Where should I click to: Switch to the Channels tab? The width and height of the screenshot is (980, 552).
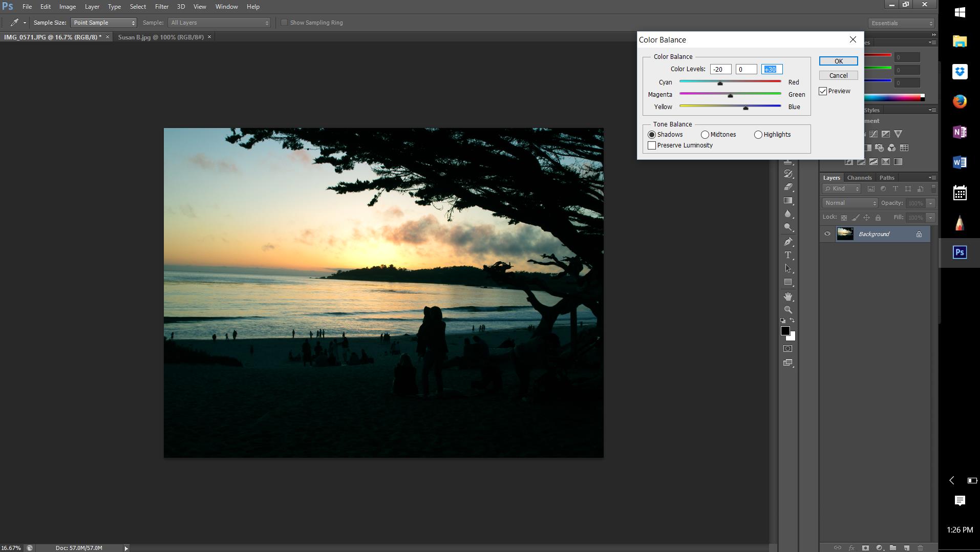click(x=859, y=178)
